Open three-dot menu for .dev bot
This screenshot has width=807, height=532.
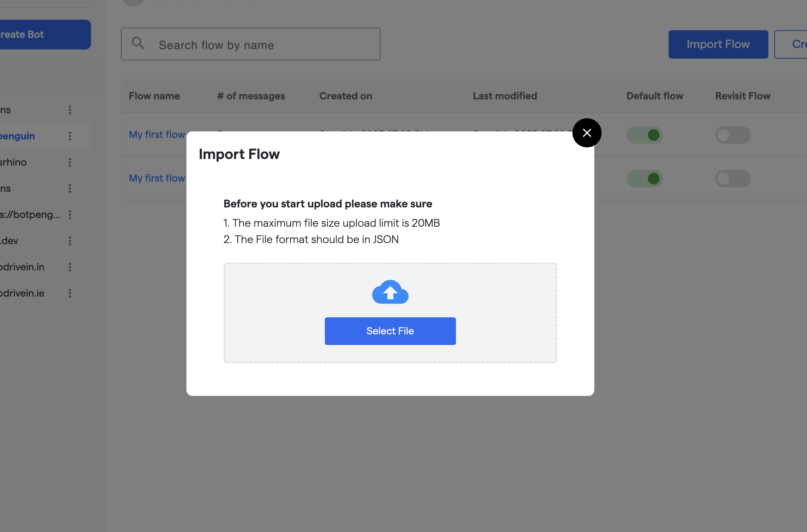pyautogui.click(x=70, y=241)
